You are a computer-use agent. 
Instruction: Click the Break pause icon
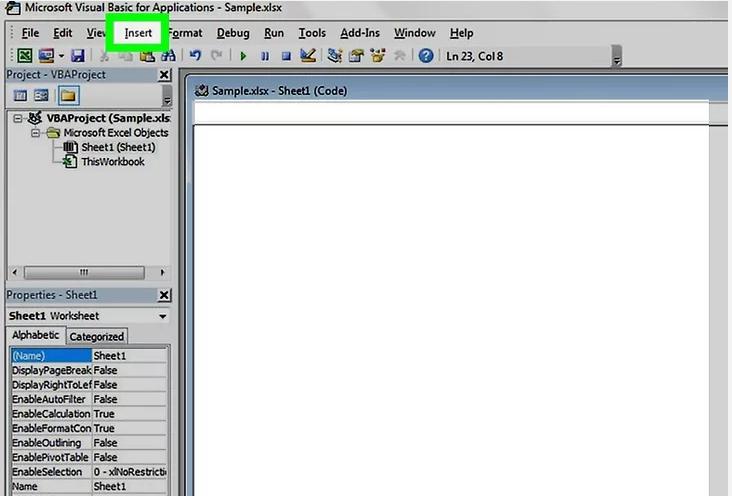click(265, 57)
